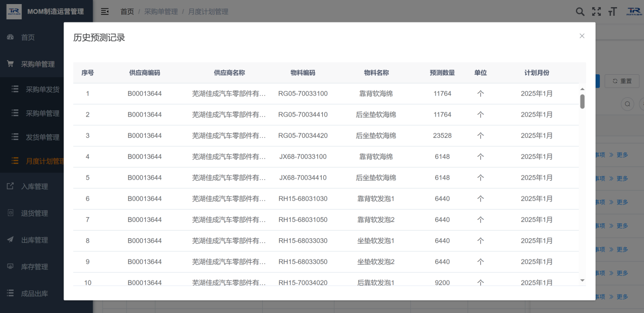Click 采购单管理 in the breadcrumb

[x=161, y=11]
